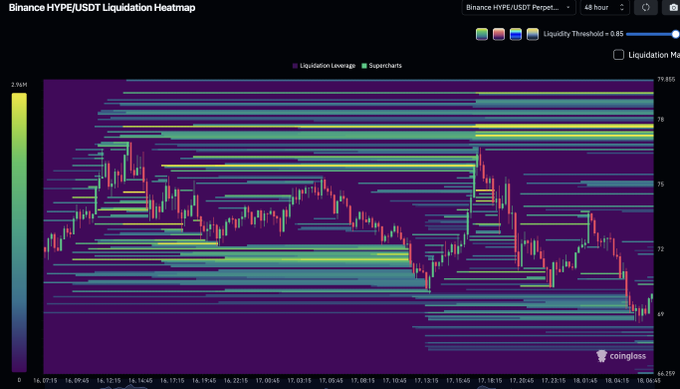680x389 pixels.
Task: Click the refresh chart icon
Action: [646, 7]
